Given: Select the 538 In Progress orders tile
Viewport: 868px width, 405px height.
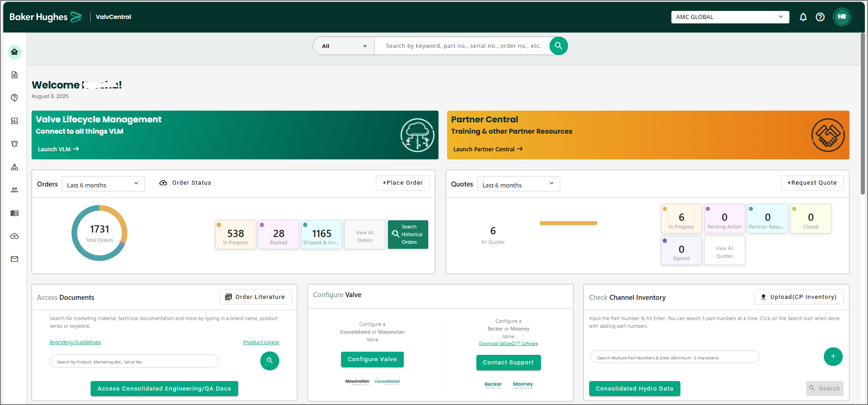Looking at the screenshot, I should [x=235, y=235].
